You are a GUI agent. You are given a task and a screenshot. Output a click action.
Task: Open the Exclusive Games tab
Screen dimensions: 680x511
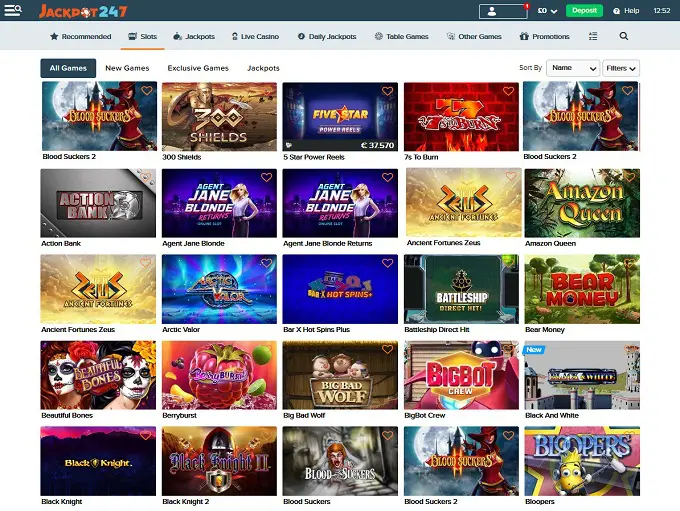tap(198, 68)
